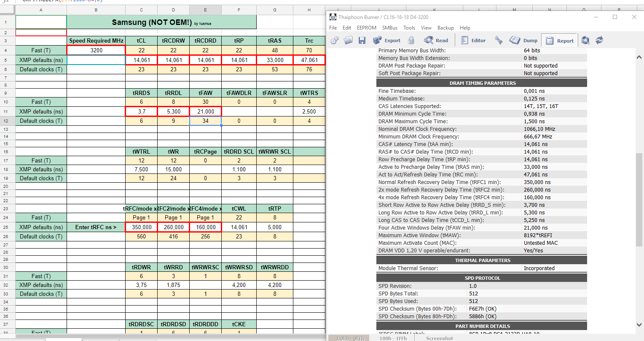Select the tRTP header cell
This screenshot has width=644, height=341.
tap(275, 208)
